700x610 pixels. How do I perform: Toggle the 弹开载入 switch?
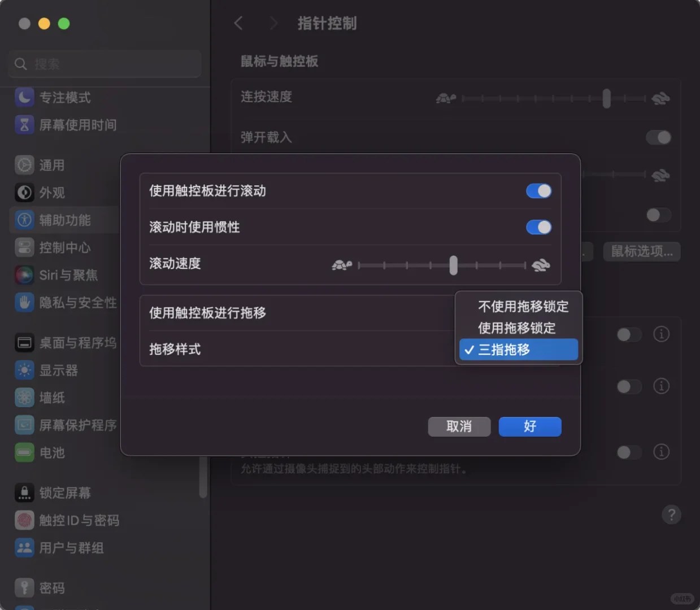click(658, 137)
